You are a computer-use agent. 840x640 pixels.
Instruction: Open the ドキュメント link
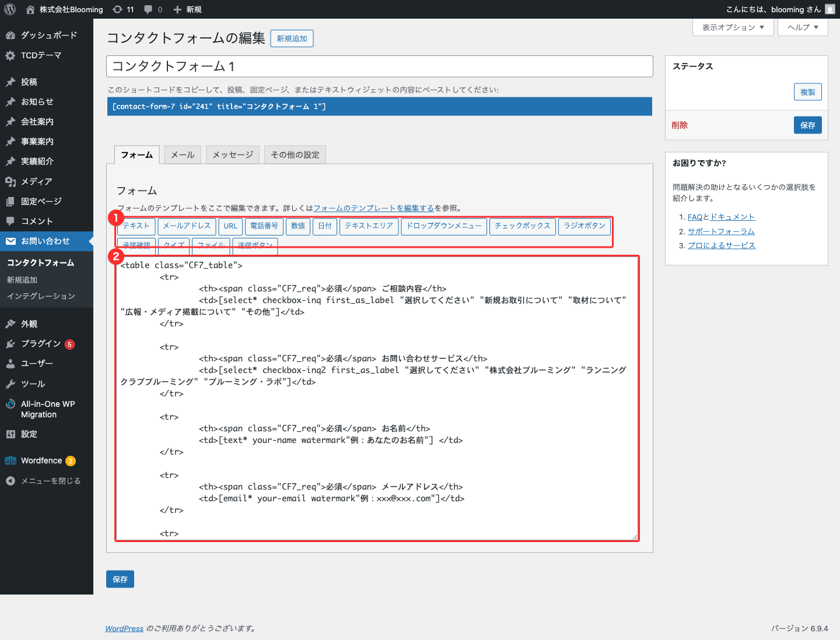pos(733,217)
